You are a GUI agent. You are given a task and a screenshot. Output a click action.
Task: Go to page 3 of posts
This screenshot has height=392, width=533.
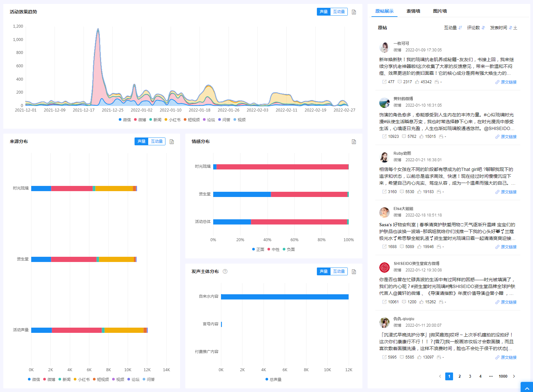click(470, 376)
